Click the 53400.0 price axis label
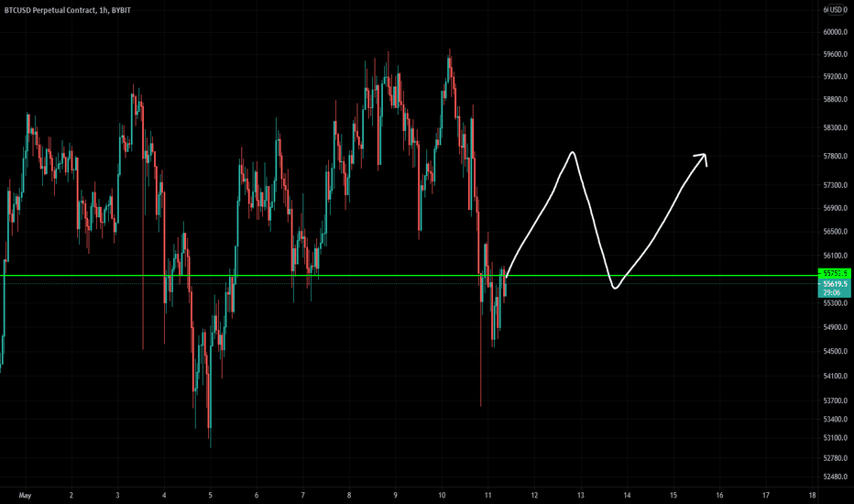The height and width of the screenshot is (504, 854). [835, 420]
